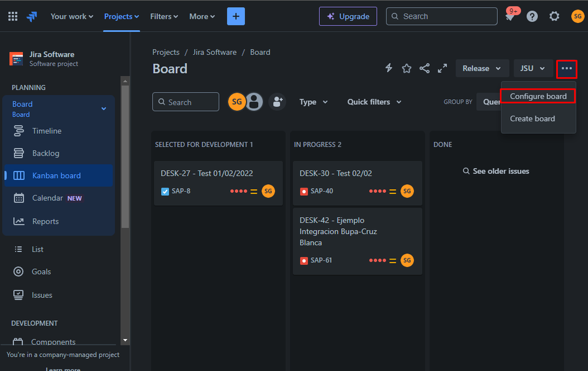Click the blue plus Create button
Image resolution: width=588 pixels, height=371 pixels.
(x=236, y=17)
